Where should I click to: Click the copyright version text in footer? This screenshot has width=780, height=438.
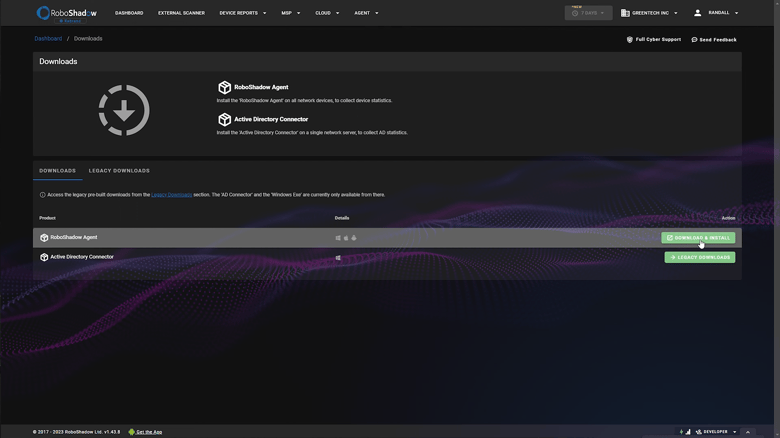coord(76,432)
